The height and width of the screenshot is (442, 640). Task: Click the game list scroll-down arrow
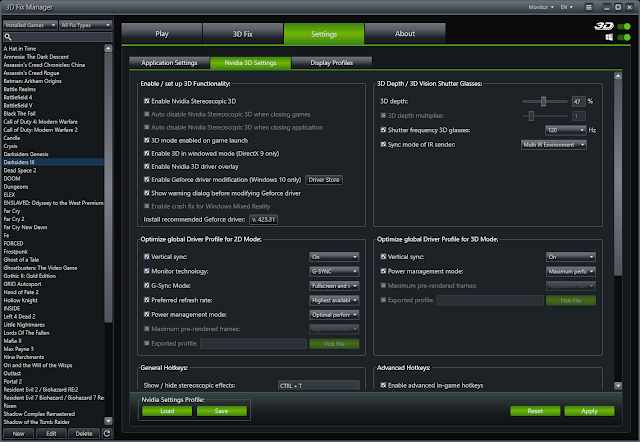click(x=108, y=421)
